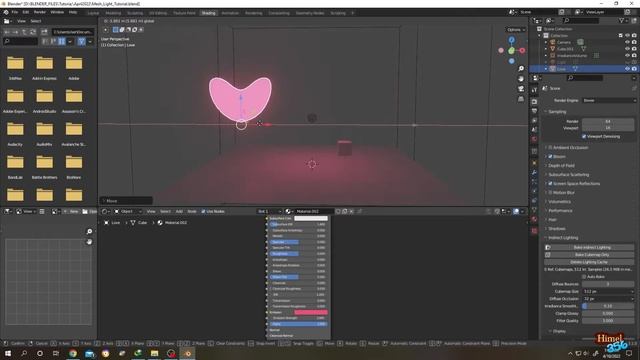640x360 pixels.
Task: Click zoom icon in image editor
Action: (89, 231)
